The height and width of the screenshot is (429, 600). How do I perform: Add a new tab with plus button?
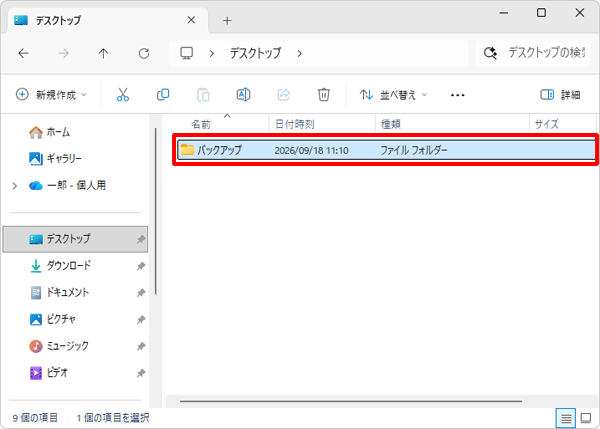coord(227,21)
